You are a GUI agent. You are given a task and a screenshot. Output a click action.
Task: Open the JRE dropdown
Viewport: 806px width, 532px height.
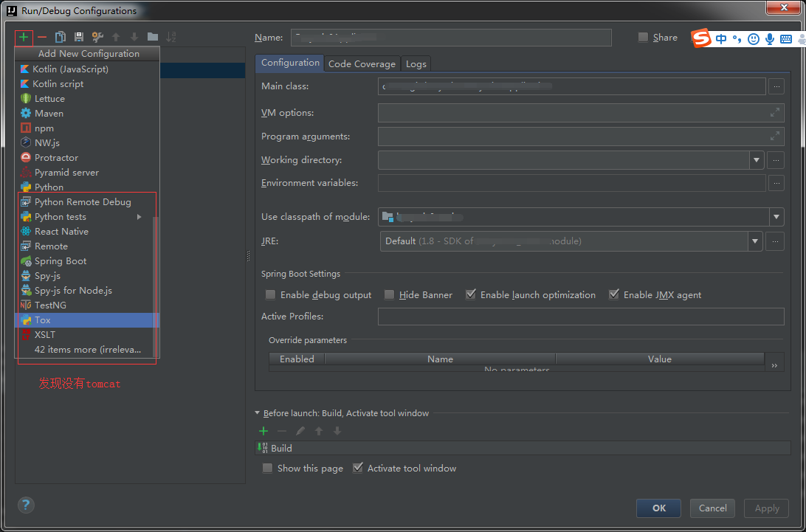754,241
